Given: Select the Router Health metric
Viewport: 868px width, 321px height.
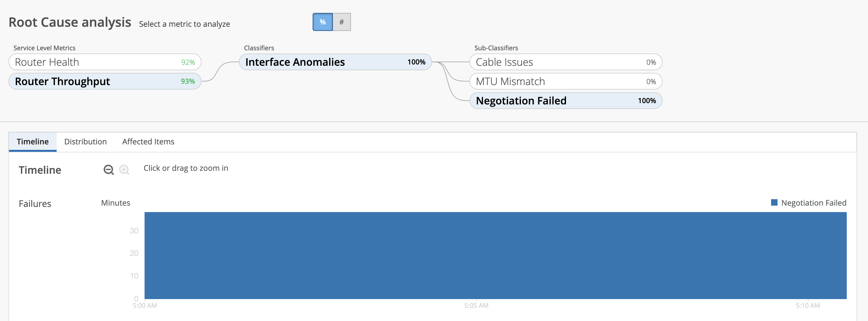Looking at the screenshot, I should click(104, 62).
